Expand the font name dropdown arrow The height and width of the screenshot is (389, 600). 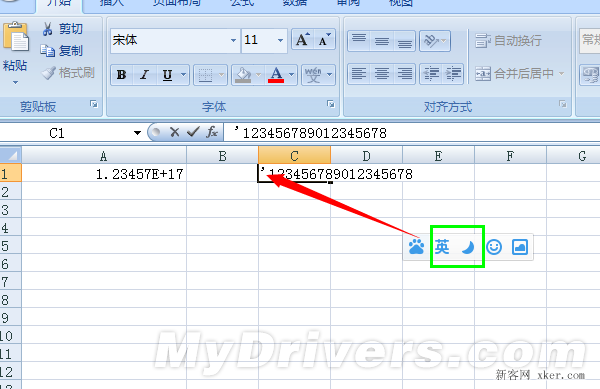tap(233, 40)
